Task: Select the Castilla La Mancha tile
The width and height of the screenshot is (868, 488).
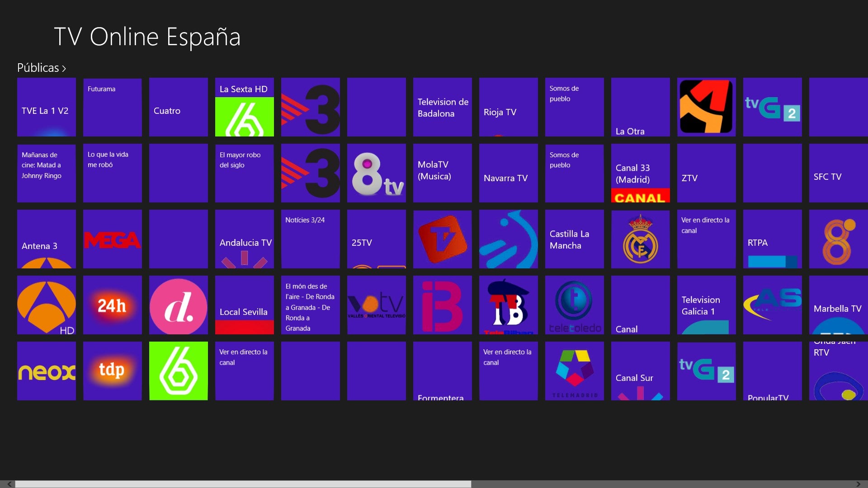Action: (575, 239)
